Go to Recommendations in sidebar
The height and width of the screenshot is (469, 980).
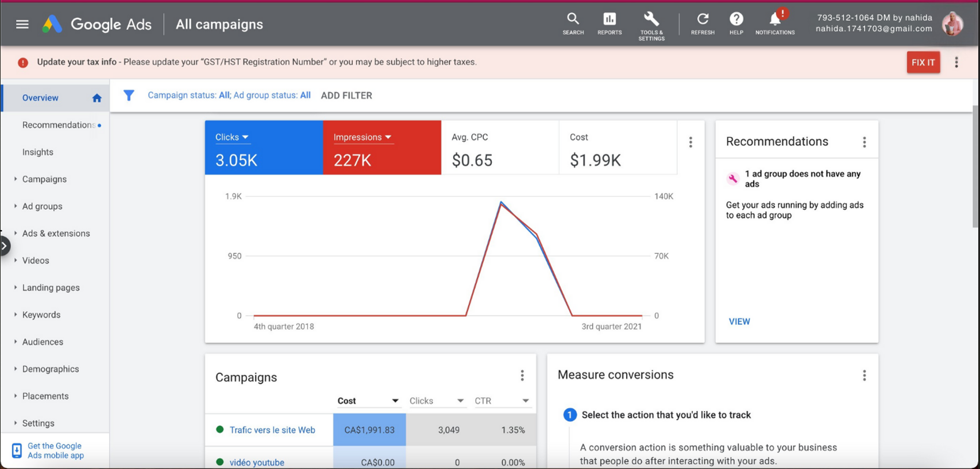click(58, 125)
